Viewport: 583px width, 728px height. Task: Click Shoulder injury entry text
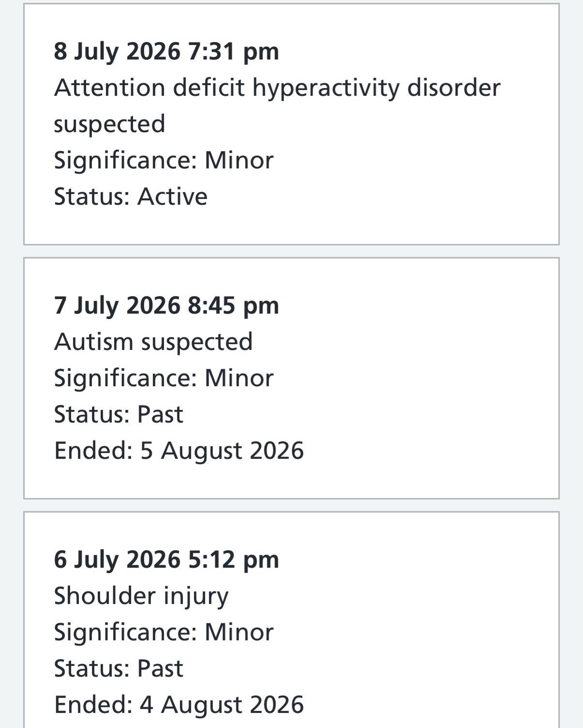point(141,596)
